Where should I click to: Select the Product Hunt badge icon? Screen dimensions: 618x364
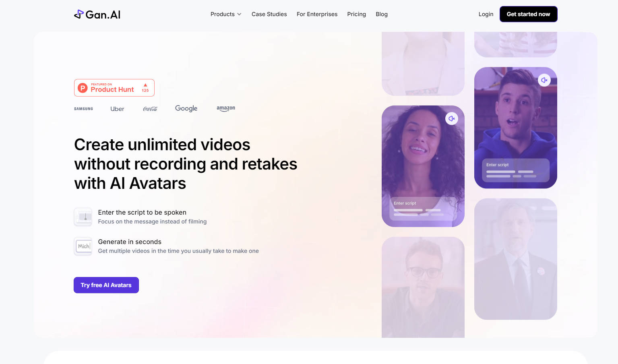point(82,87)
